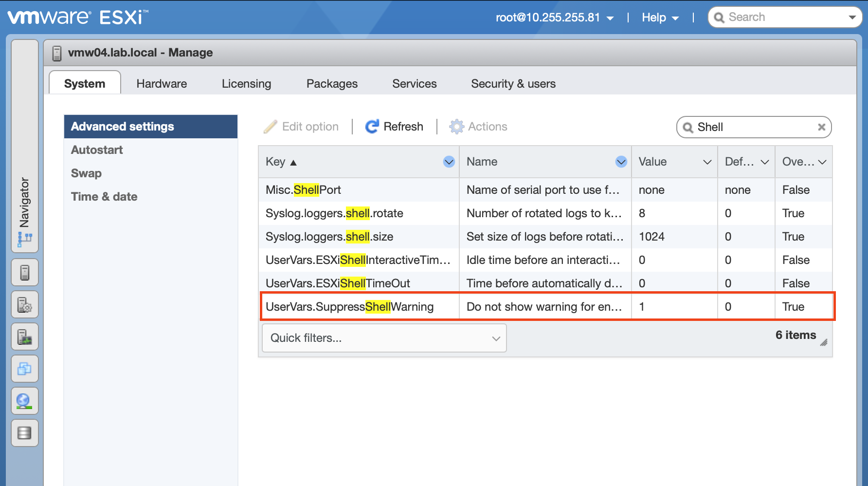Switch to the Security & users tab

(513, 84)
